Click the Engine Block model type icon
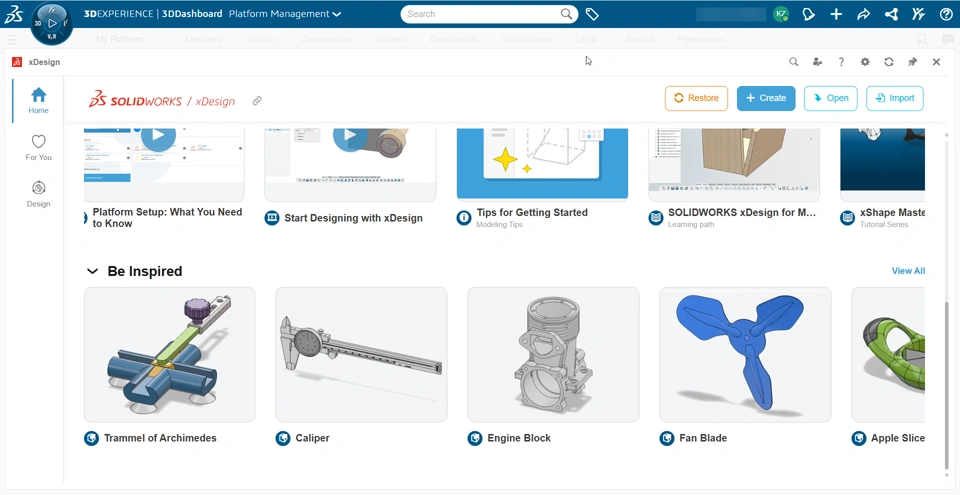The width and height of the screenshot is (960, 495). coord(474,439)
